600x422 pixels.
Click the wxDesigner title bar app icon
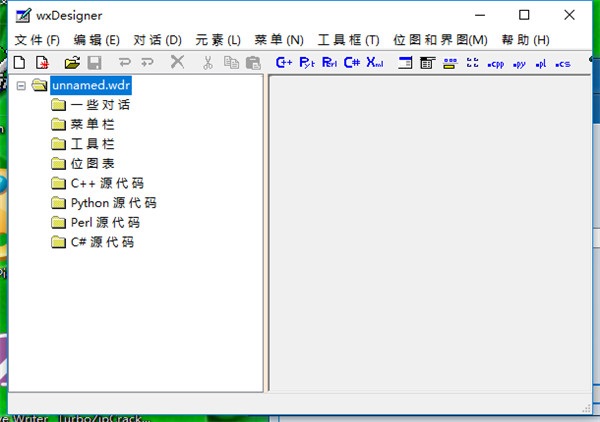(x=23, y=15)
